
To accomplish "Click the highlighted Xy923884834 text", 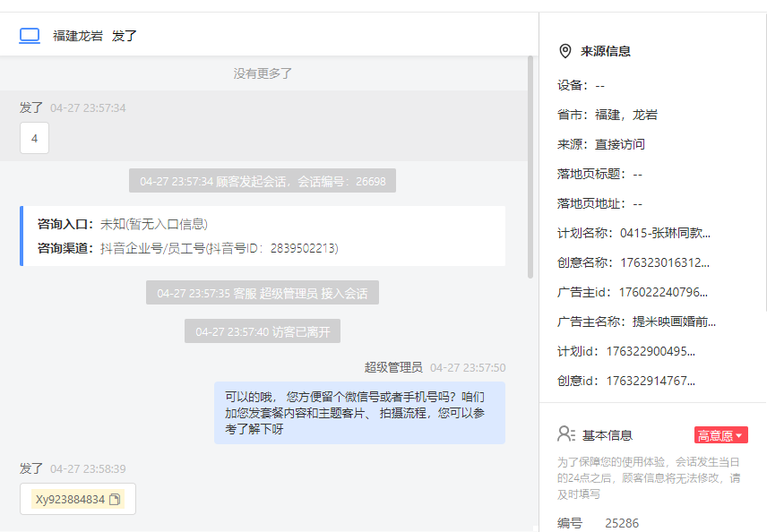I will coord(70,499).
